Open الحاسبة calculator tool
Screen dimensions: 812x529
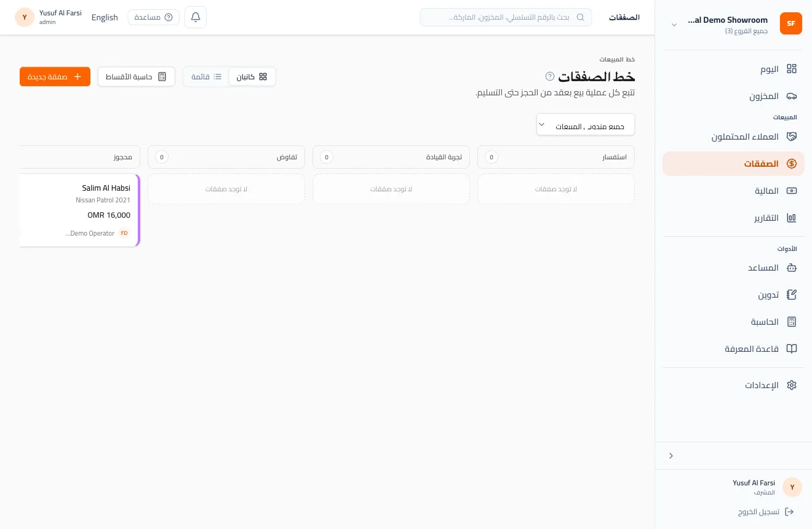[x=733, y=322]
